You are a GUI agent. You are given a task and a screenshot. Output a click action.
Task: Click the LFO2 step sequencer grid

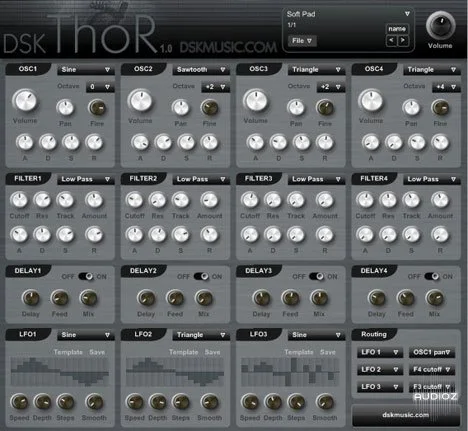(x=175, y=372)
